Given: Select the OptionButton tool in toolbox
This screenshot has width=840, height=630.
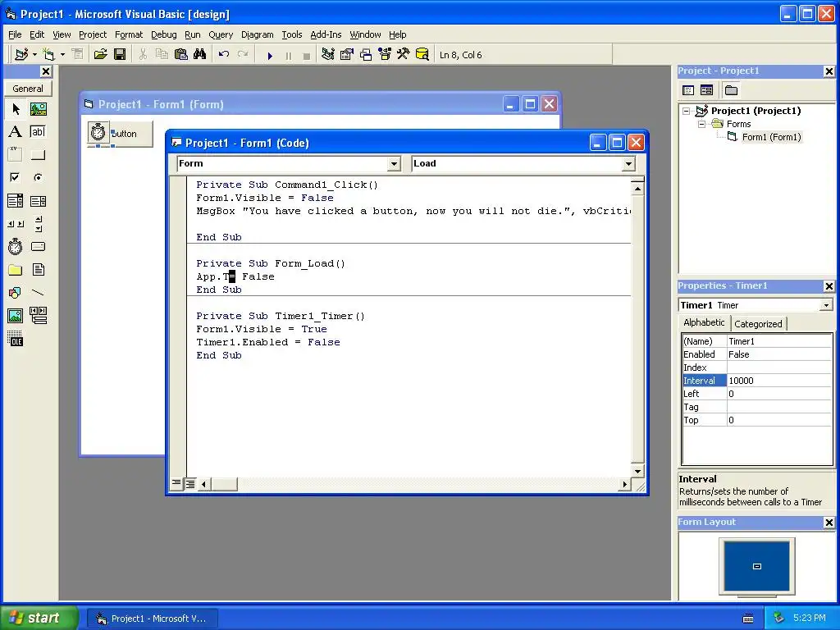Looking at the screenshot, I should click(x=38, y=177).
